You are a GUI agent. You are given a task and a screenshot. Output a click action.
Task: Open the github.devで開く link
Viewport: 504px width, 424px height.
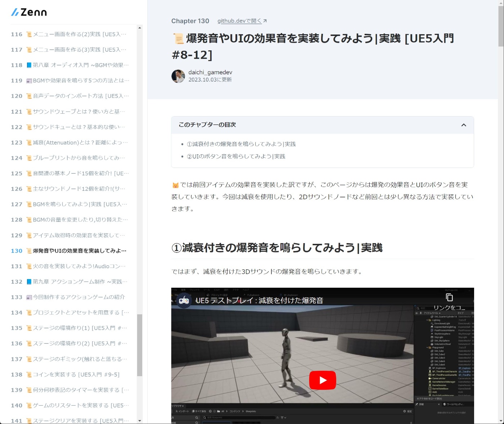click(239, 20)
